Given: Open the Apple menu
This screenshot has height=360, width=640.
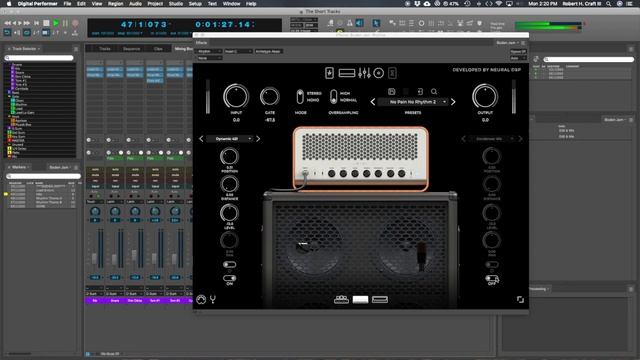Looking at the screenshot, I should click(x=9, y=4).
